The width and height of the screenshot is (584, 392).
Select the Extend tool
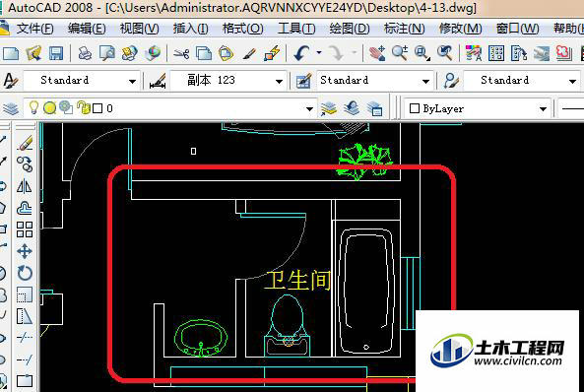pos(25,359)
